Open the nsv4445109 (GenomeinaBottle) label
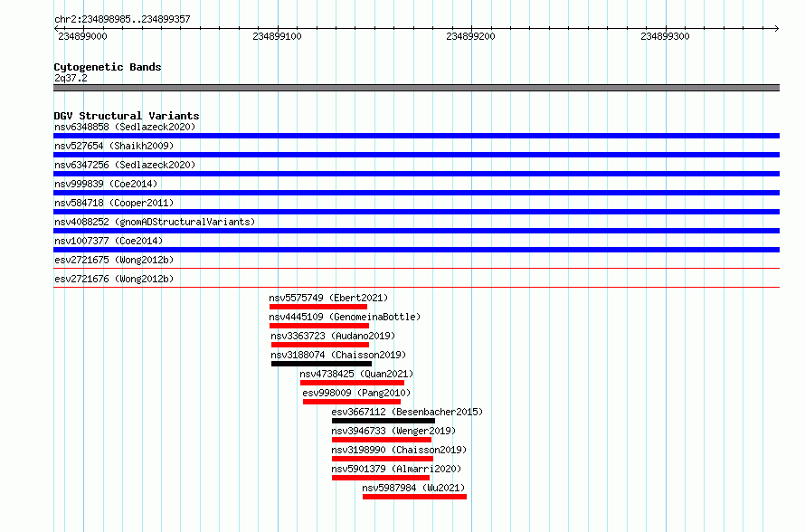 (x=345, y=317)
